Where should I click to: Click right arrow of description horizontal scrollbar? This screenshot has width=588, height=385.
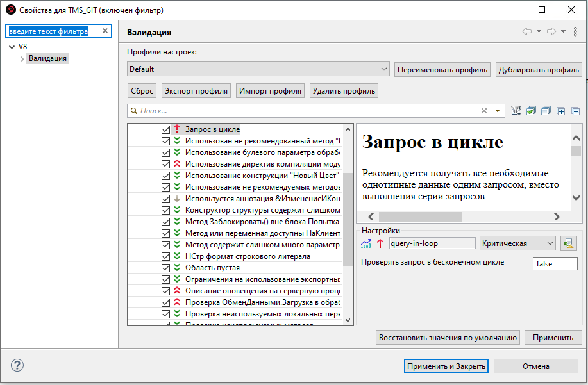557,217
